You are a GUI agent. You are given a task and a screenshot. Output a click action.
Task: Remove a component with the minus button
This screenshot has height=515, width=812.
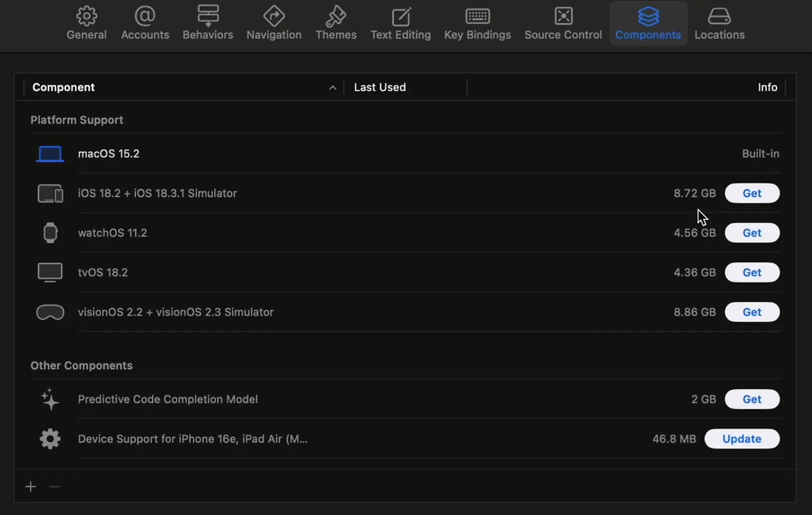click(x=54, y=486)
